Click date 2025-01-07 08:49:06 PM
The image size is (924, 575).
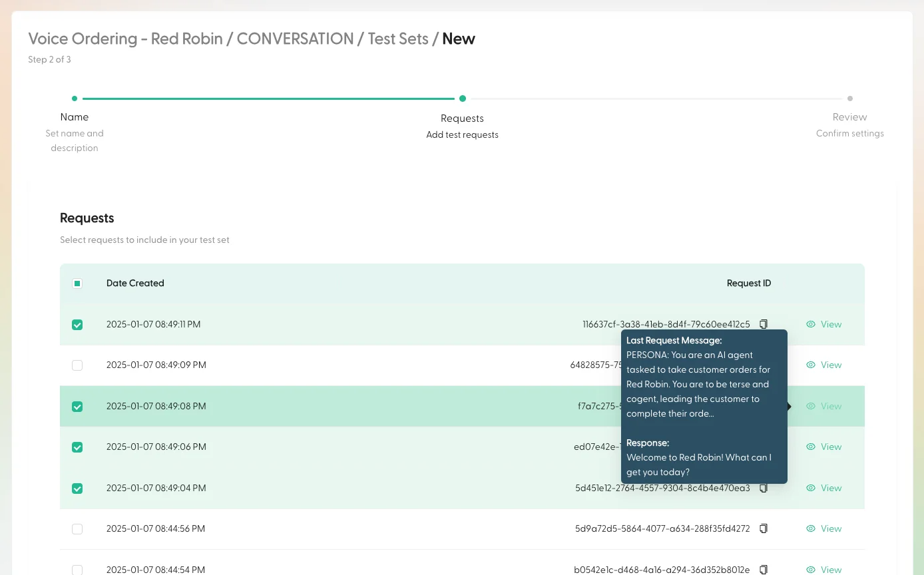coord(156,447)
